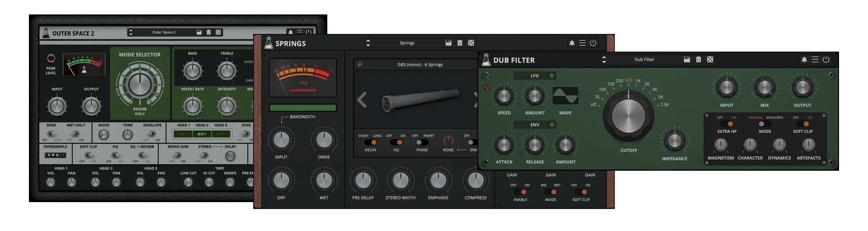Randomize parameters using Dub Filter dice icon
The width and height of the screenshot is (868, 231).
tap(710, 60)
